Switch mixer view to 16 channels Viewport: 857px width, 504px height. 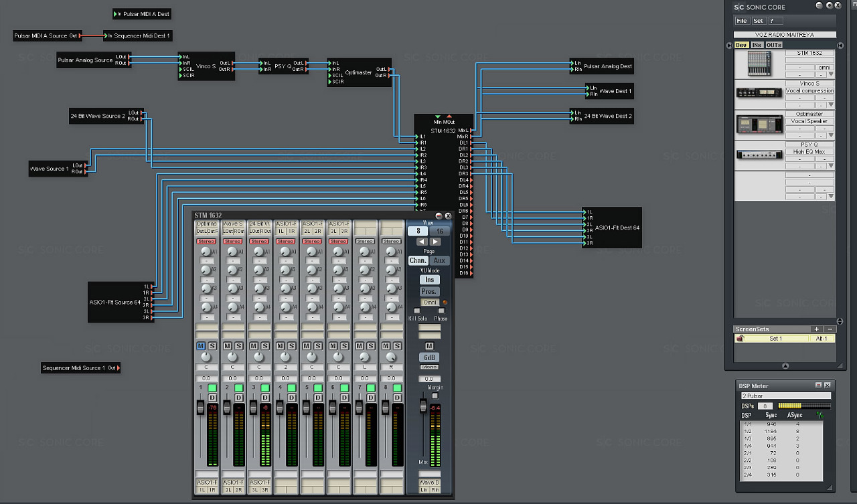(440, 231)
